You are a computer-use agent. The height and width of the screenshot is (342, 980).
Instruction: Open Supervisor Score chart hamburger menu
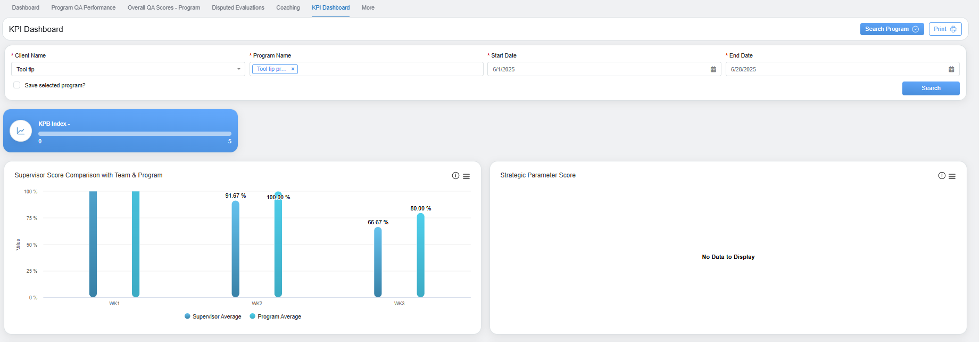467,176
